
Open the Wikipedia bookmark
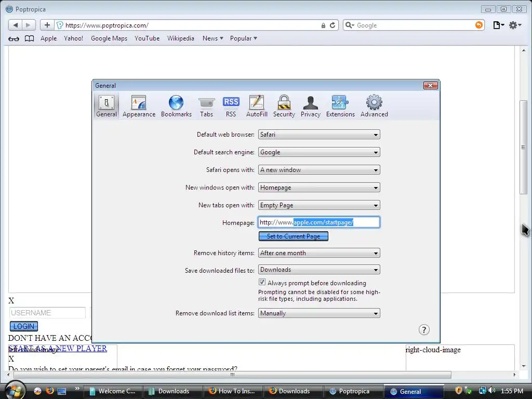tap(180, 38)
